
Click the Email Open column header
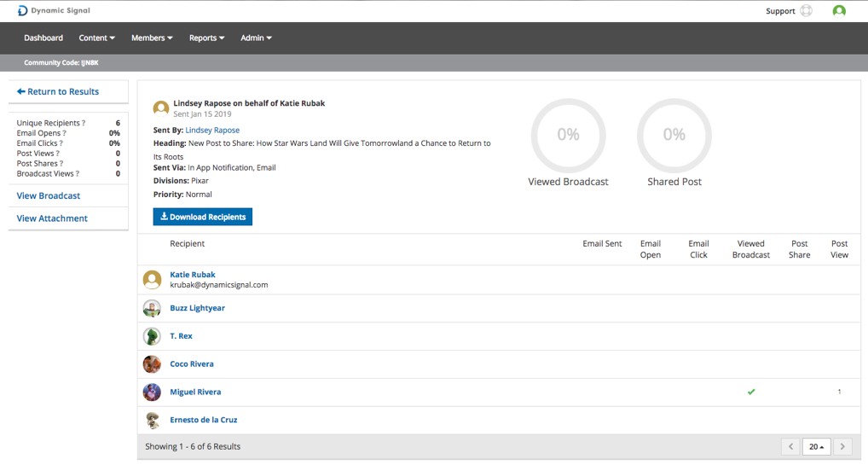point(651,249)
